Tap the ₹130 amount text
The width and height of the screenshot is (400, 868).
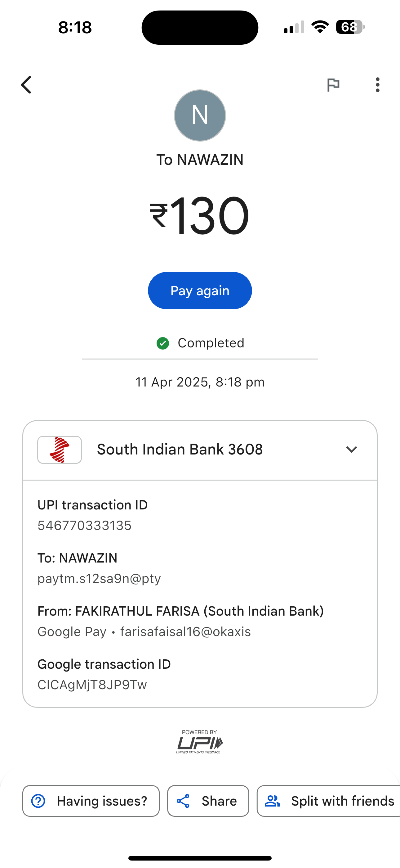point(200,216)
